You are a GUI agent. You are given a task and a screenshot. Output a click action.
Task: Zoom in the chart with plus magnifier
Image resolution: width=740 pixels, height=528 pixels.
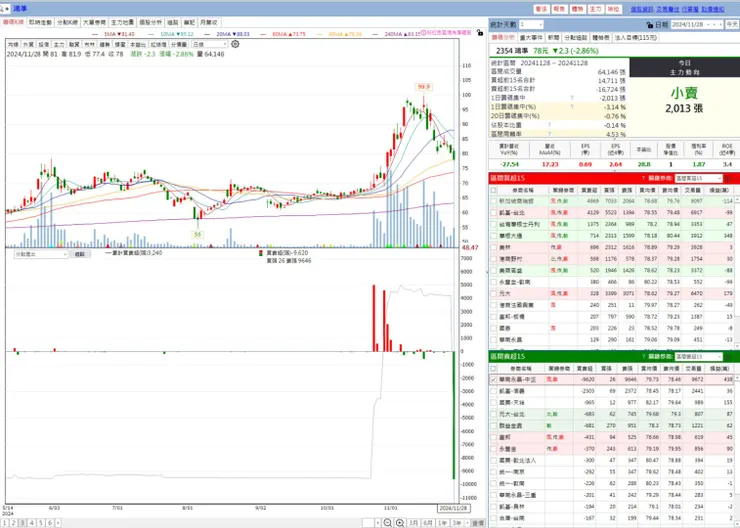click(400, 522)
